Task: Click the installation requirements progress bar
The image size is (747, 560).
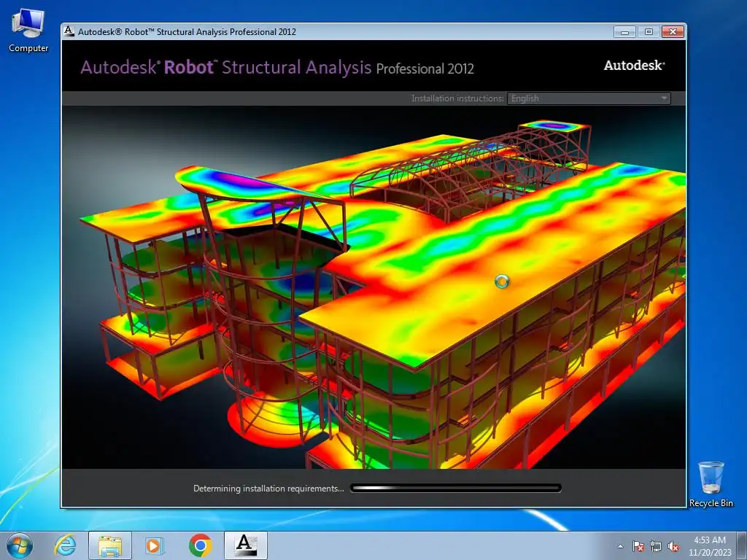Action: [456, 488]
